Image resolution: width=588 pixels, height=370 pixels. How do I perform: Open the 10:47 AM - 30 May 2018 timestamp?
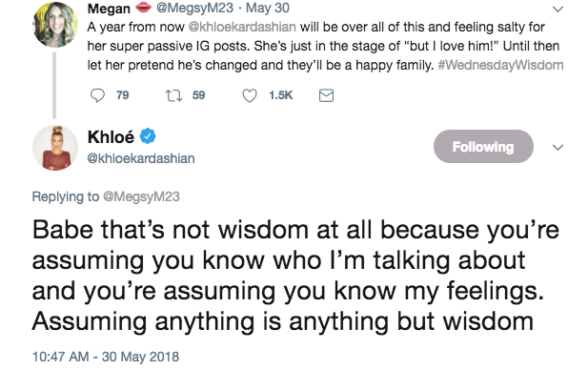point(106,357)
